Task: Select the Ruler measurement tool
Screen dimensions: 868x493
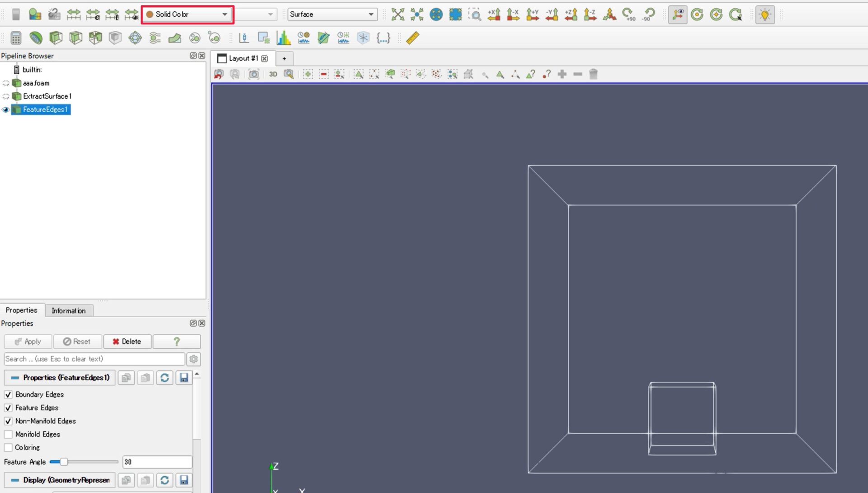Action: (412, 38)
